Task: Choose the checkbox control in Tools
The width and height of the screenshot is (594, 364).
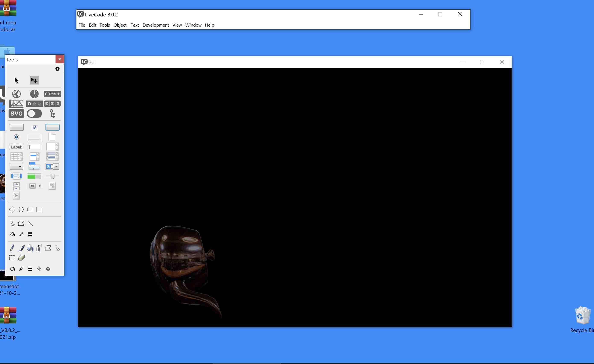Action: (34, 127)
